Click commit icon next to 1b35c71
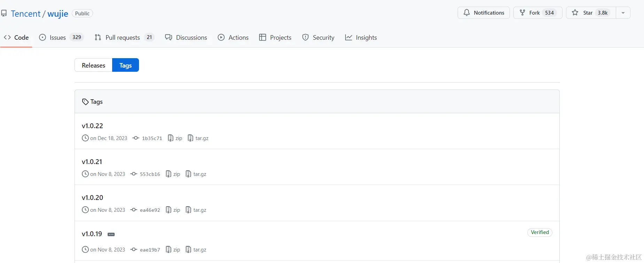The width and height of the screenshot is (644, 263). click(x=136, y=138)
